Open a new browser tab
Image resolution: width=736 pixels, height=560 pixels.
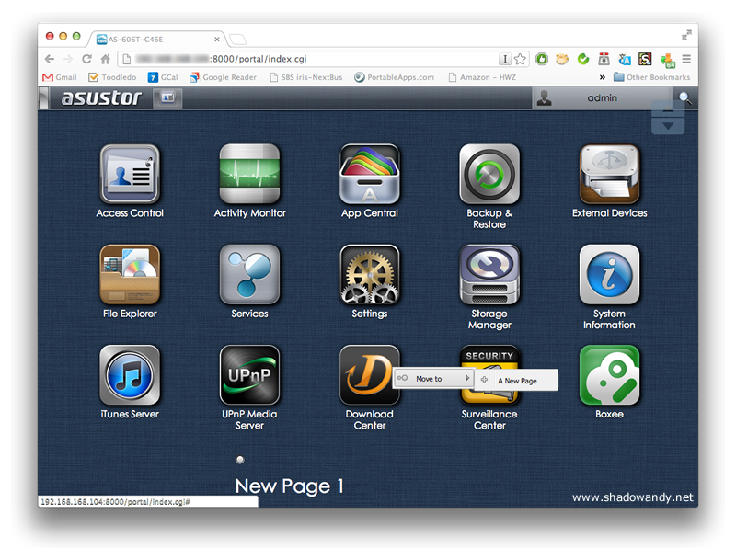237,40
